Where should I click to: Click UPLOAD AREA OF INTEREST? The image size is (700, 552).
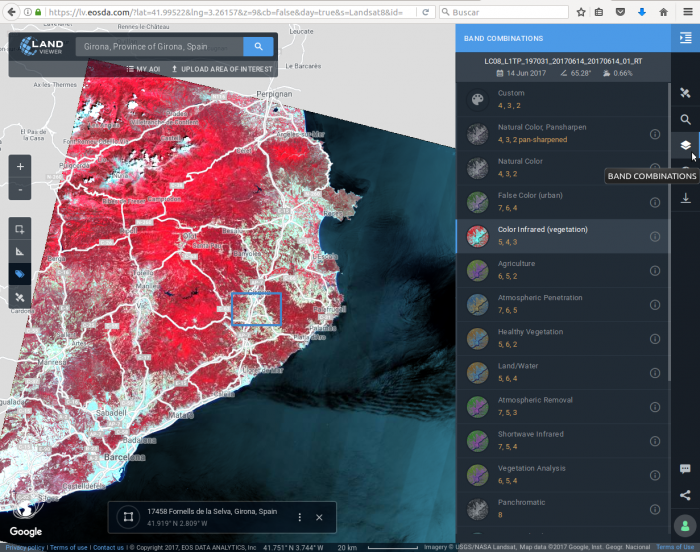222,69
